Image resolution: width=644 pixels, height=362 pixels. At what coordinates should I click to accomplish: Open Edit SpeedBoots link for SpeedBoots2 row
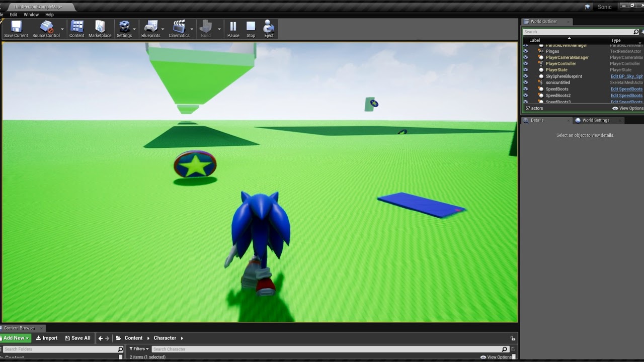point(626,96)
